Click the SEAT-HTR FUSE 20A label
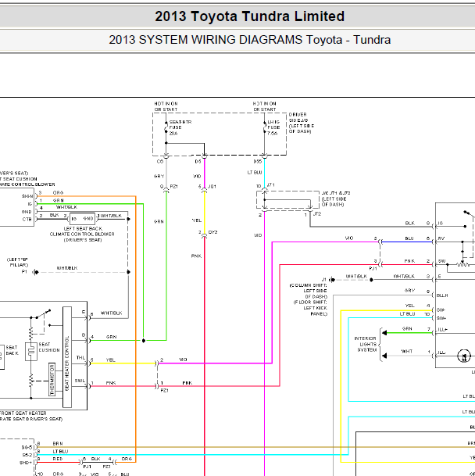Screen dimensions: 475x476 [180, 127]
